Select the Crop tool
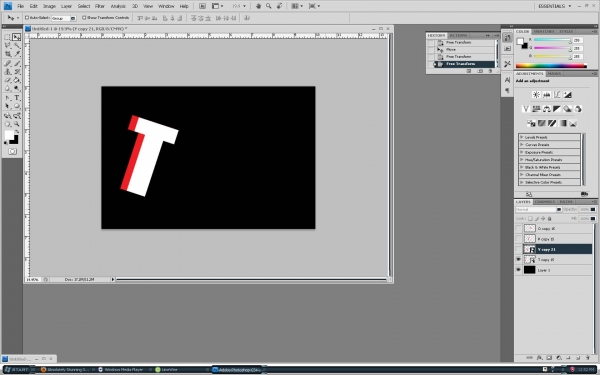This screenshot has height=375, width=600. click(7, 54)
